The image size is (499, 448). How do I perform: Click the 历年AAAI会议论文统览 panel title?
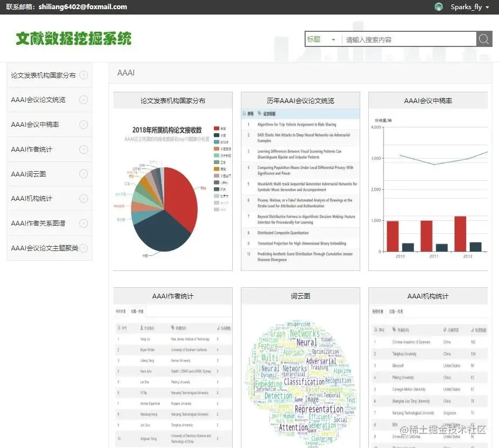pyautogui.click(x=300, y=100)
